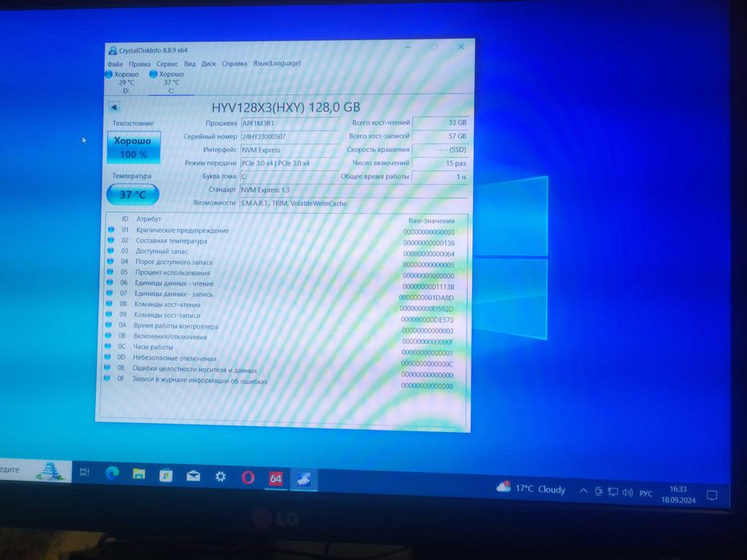747x560 pixels.
Task: Click the status dot for attribute 01
Action: click(x=111, y=230)
